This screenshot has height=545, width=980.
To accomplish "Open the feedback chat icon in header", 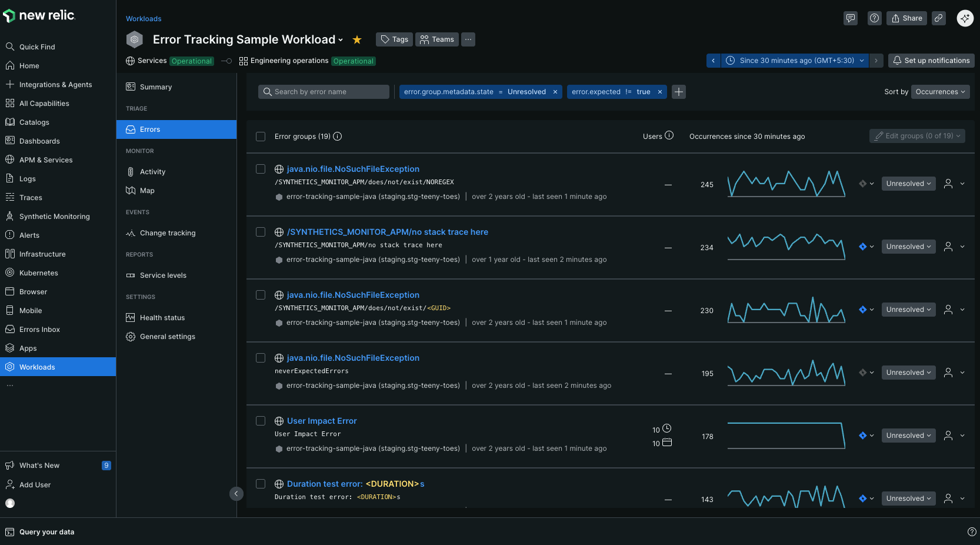I will click(x=850, y=18).
